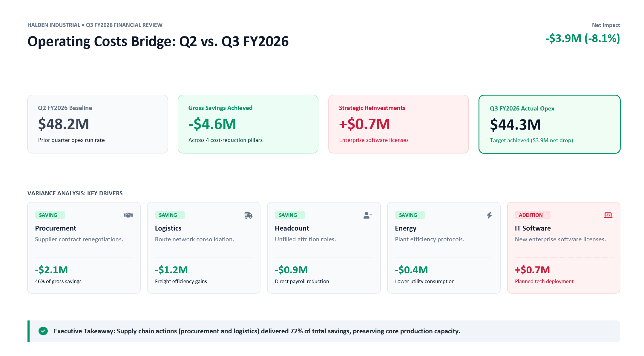This screenshot has height=356, width=644.
Task: Select the SAVING badge on Logistics card
Action: [170, 215]
